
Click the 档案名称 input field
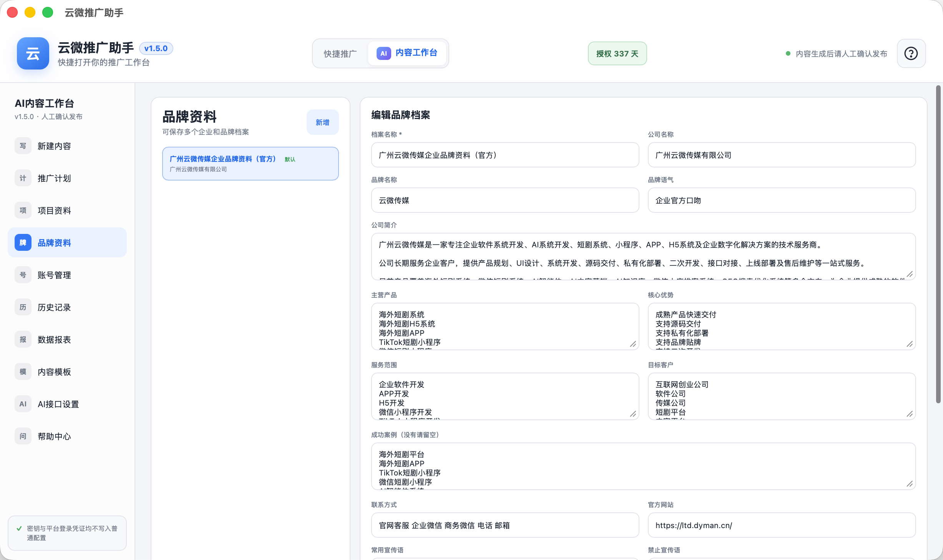pyautogui.click(x=505, y=155)
